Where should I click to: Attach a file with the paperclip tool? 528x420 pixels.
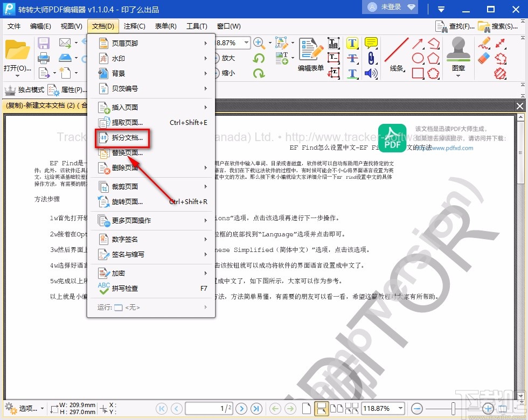point(372,59)
